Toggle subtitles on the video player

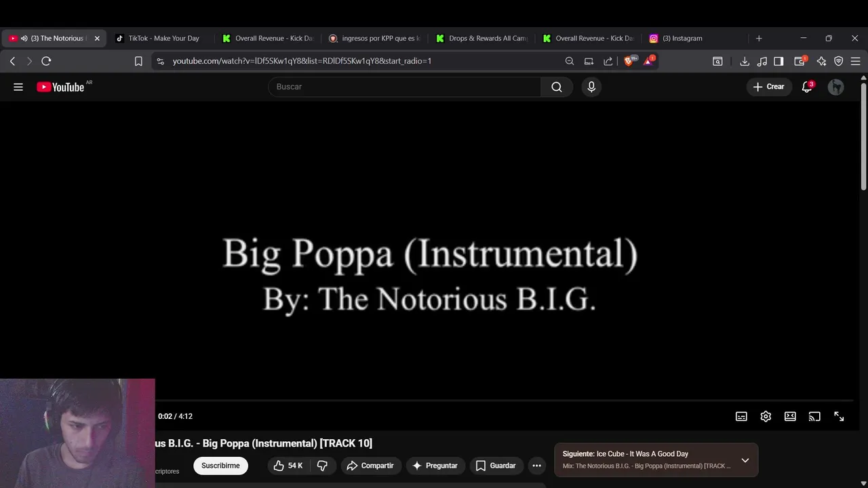click(x=742, y=416)
